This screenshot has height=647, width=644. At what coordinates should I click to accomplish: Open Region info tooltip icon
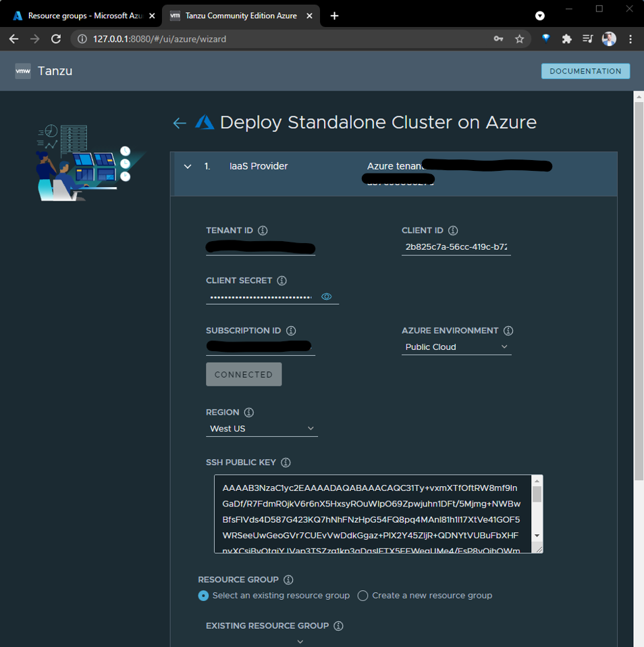[249, 412]
